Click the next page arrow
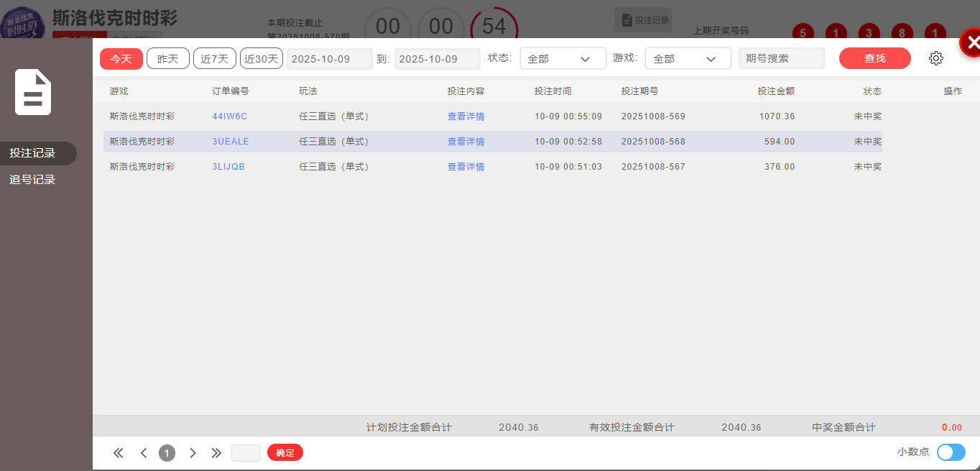The width and height of the screenshot is (980, 471). point(193,453)
